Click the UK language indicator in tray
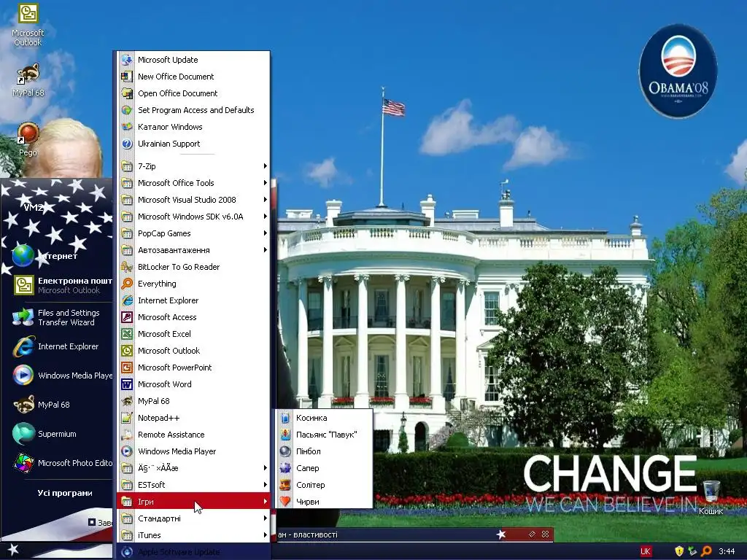Image resolution: width=747 pixels, height=560 pixels. pyautogui.click(x=646, y=551)
